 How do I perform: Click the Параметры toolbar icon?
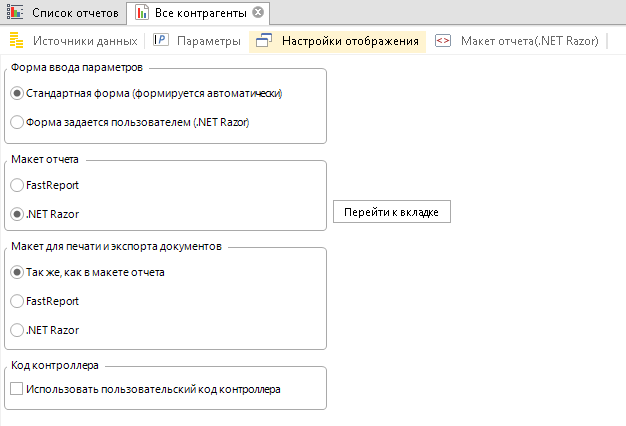click(x=160, y=41)
